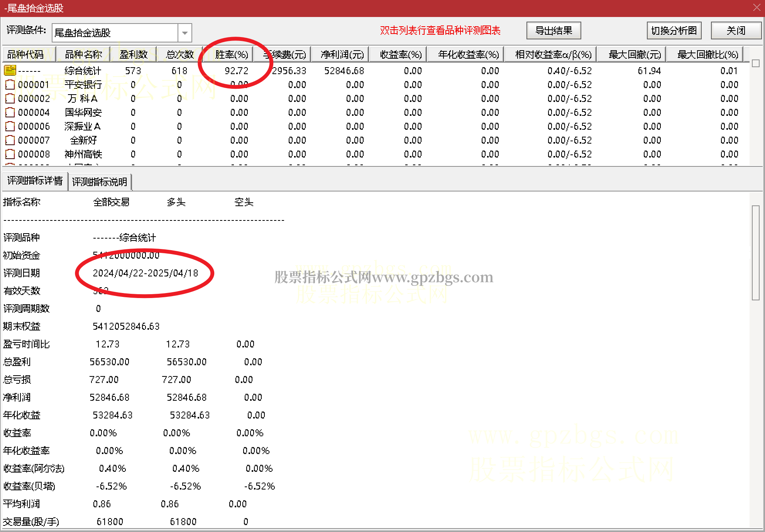
Task: Click the 综合统计 summary row icon
Action: pyautogui.click(x=10, y=70)
